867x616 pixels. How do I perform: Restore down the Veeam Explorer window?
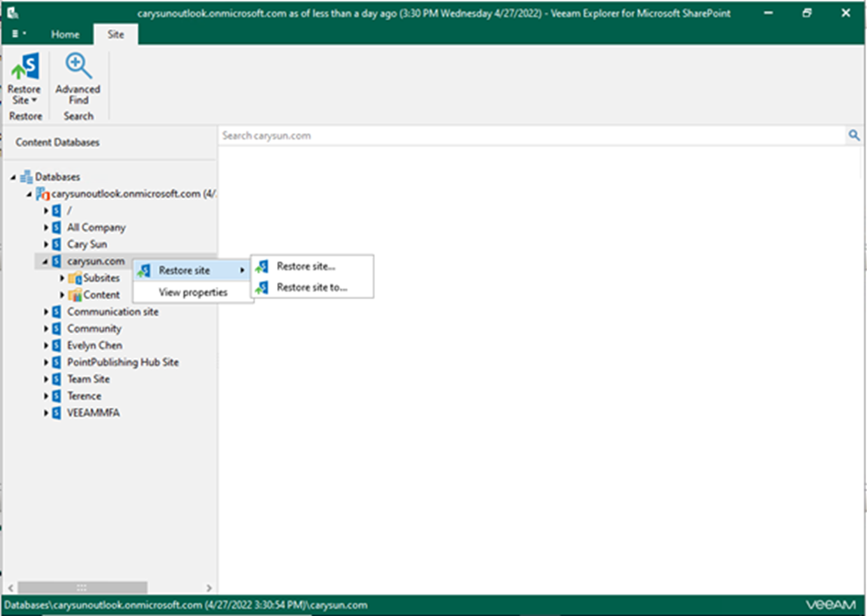(806, 12)
